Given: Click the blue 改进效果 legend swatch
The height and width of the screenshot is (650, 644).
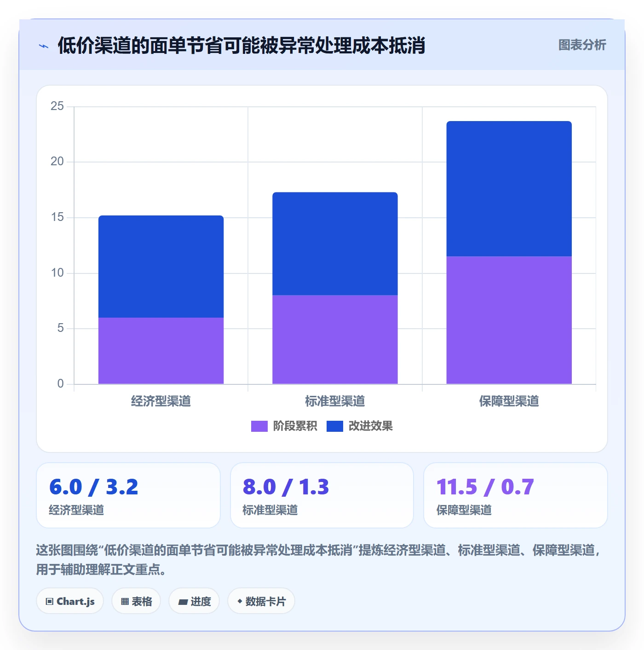Looking at the screenshot, I should (334, 426).
